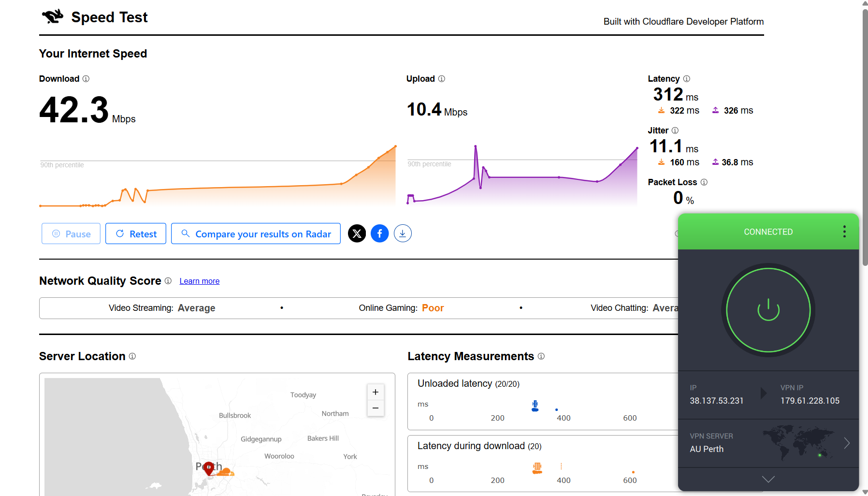Zoom in on the server map

376,392
